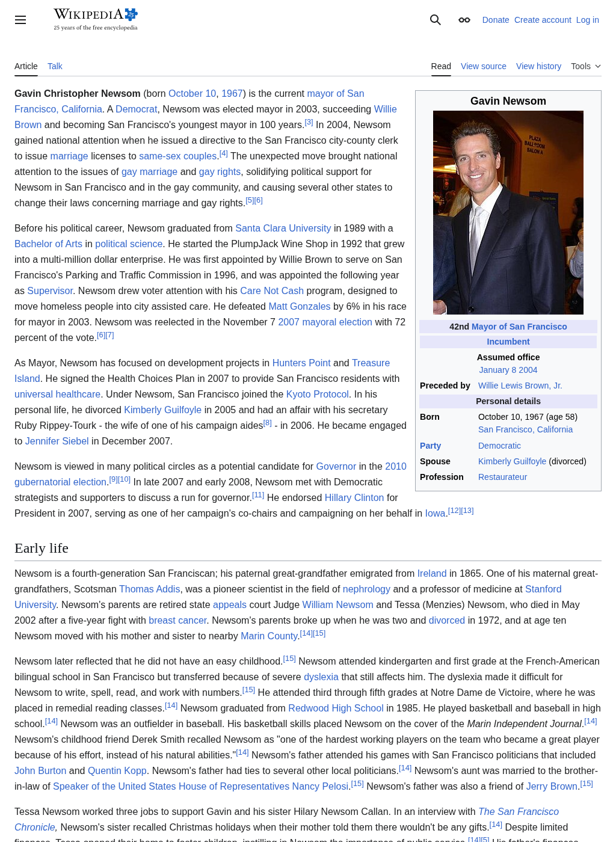Switch to the Talk tab

pyautogui.click(x=55, y=66)
